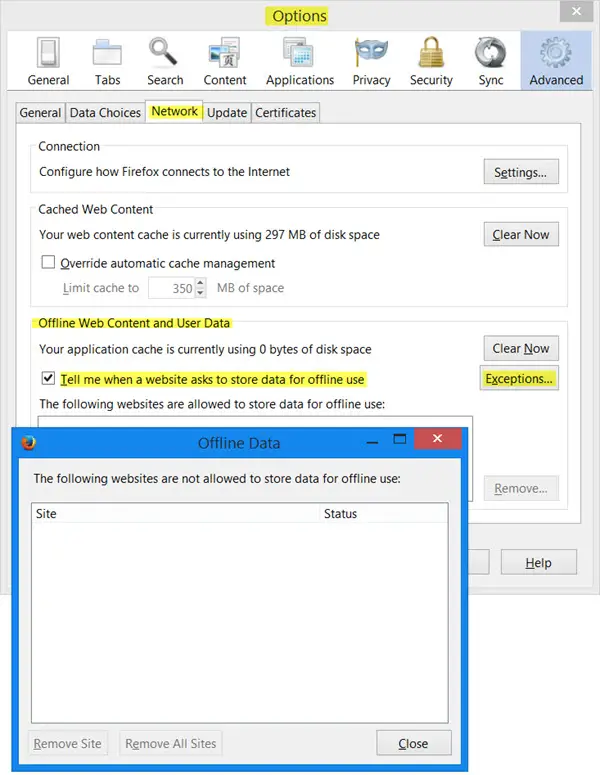Switch to the Sync panel
Screen dimensions: 600x775
pyautogui.click(x=490, y=61)
